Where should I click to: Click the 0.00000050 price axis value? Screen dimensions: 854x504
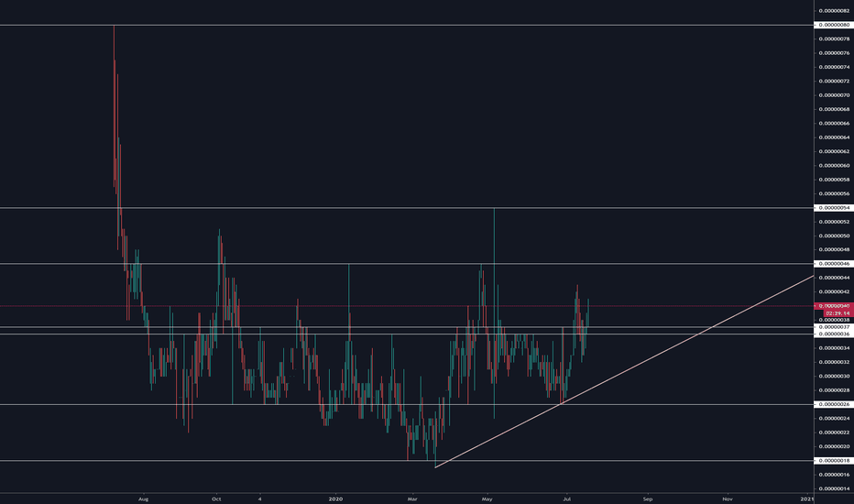[x=835, y=236]
